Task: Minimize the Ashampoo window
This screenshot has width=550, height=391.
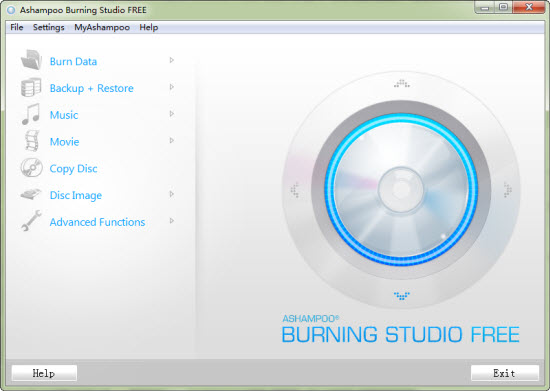Action: (485, 7)
